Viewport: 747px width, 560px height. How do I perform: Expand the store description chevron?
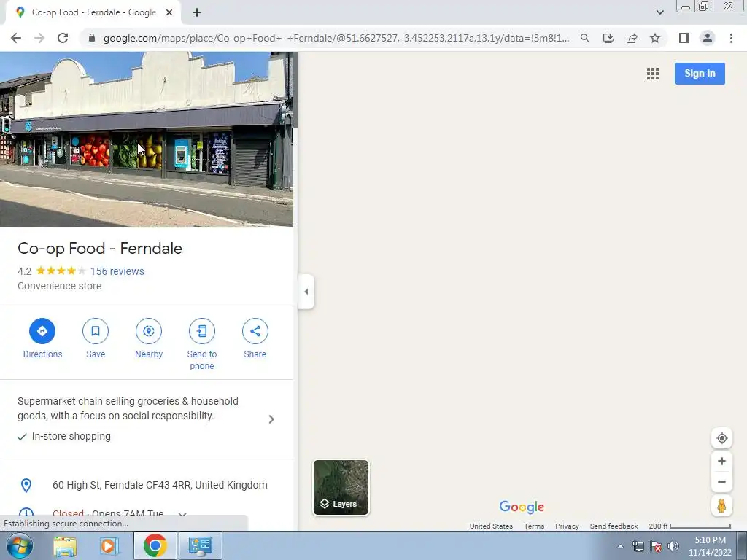(271, 419)
